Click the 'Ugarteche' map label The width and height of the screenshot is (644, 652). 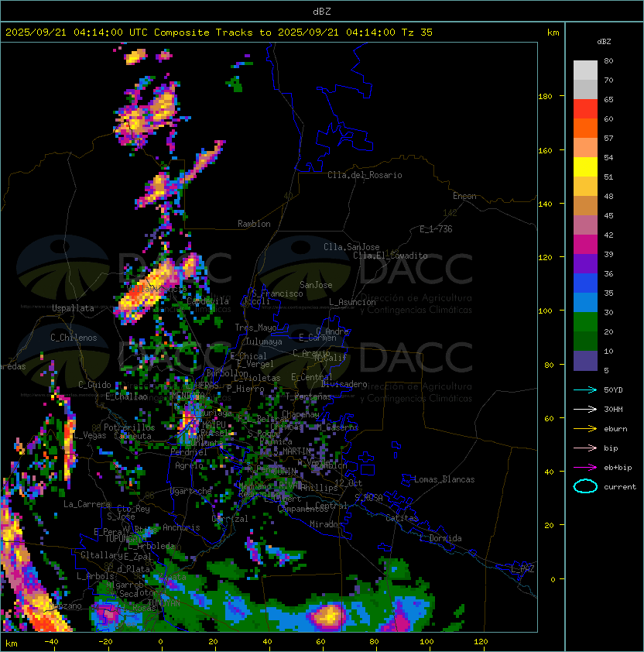click(x=191, y=491)
